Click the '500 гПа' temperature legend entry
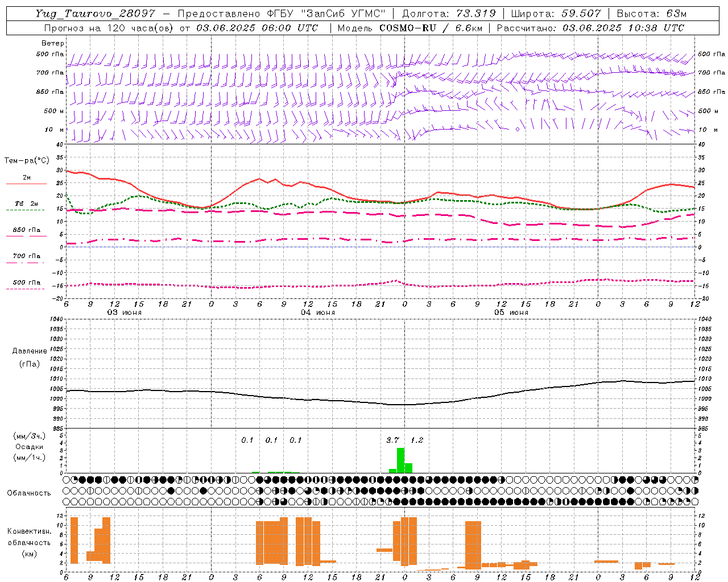 [x=26, y=282]
